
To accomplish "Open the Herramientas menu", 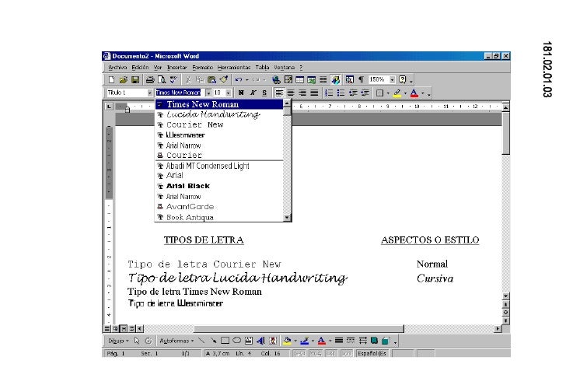I will (234, 68).
